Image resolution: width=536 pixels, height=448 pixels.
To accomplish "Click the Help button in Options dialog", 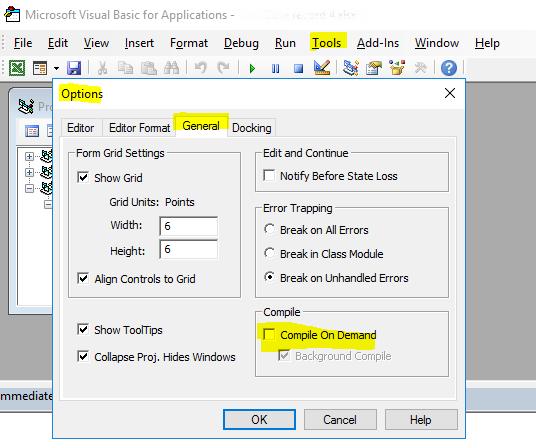I will pos(421,420).
